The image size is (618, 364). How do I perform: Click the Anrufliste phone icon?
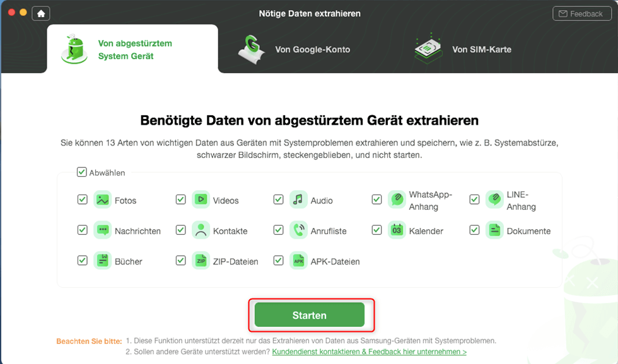(x=298, y=230)
